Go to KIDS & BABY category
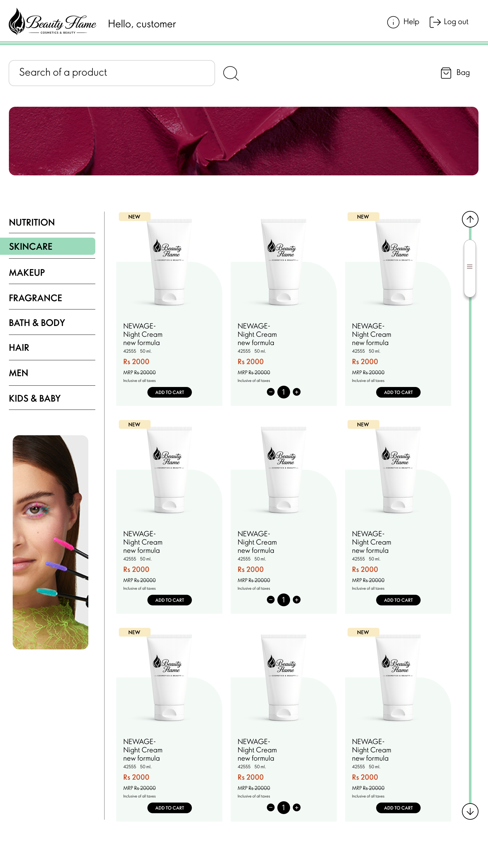This screenshot has height=868, width=488. click(35, 398)
